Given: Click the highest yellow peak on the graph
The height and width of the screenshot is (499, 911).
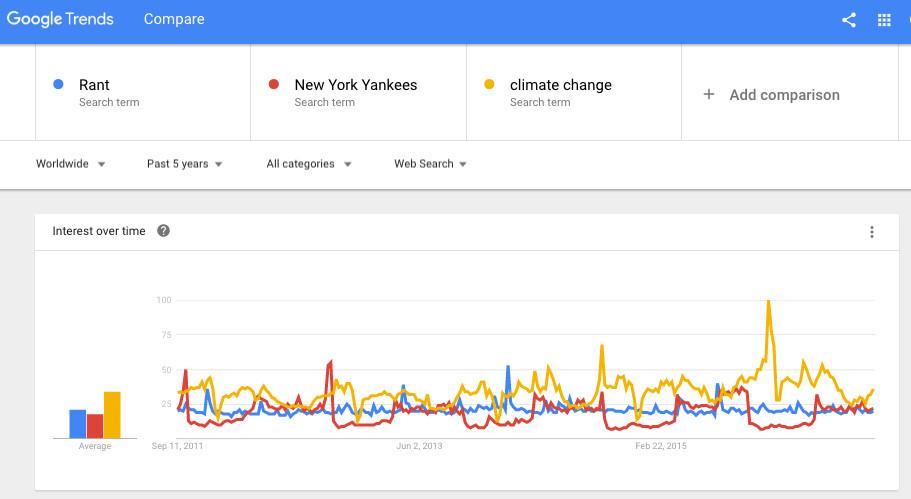Looking at the screenshot, I should pyautogui.click(x=768, y=301).
